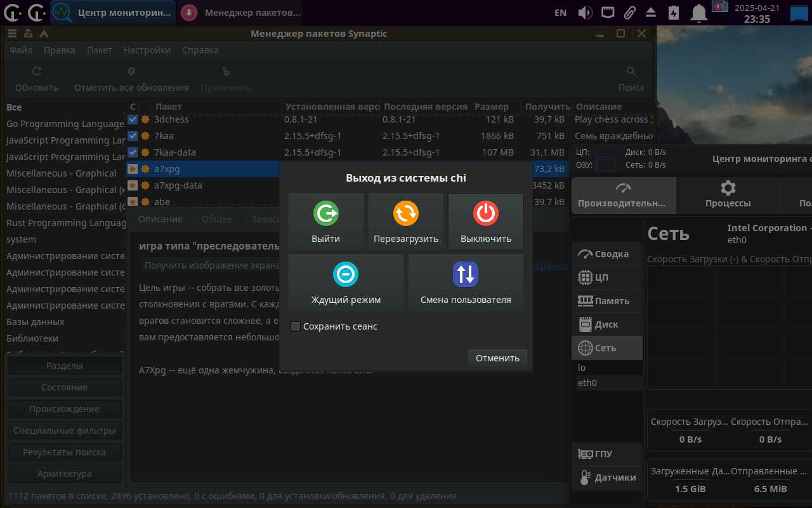
Task: Click the Архитектура filter button
Action: coord(65,474)
